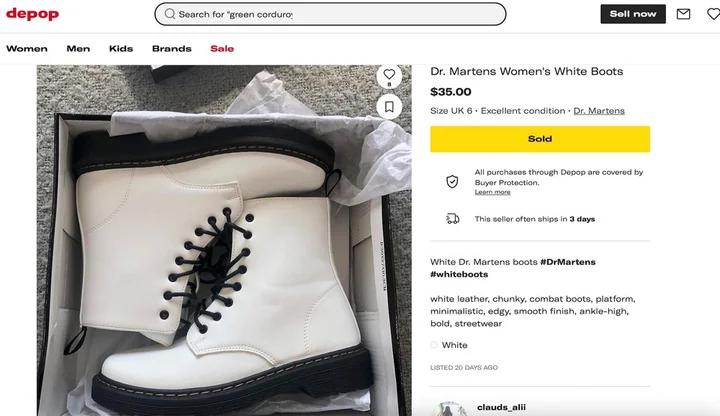Open the Women category menu
Screen dimensions: 720x416
[27, 48]
